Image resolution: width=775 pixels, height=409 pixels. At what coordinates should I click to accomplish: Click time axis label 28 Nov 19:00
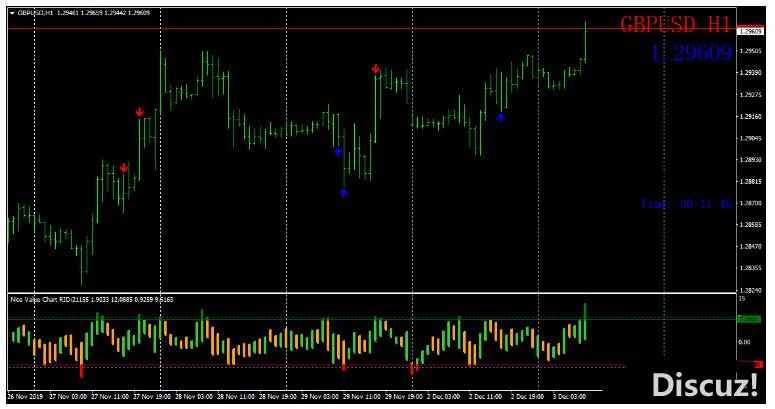[x=278, y=397]
